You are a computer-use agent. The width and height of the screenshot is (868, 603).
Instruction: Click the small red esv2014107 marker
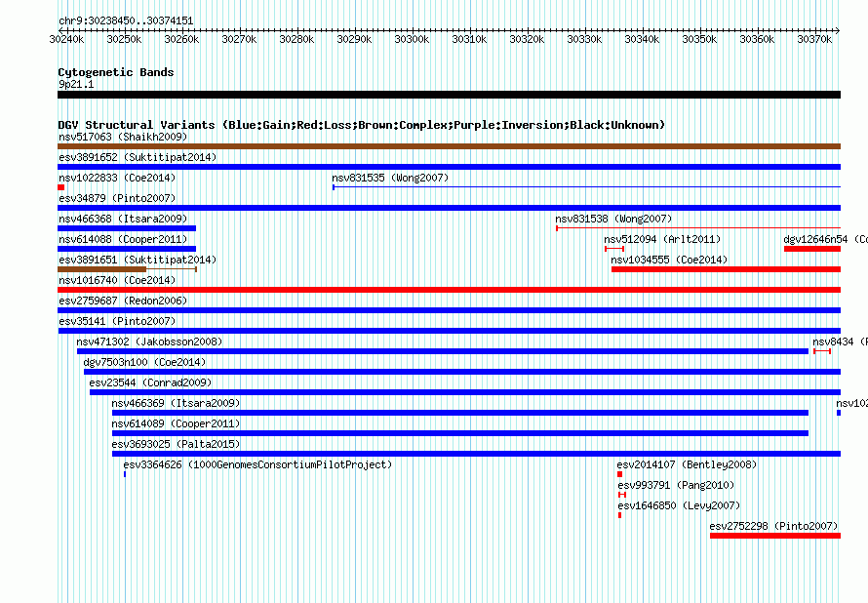coord(619,474)
